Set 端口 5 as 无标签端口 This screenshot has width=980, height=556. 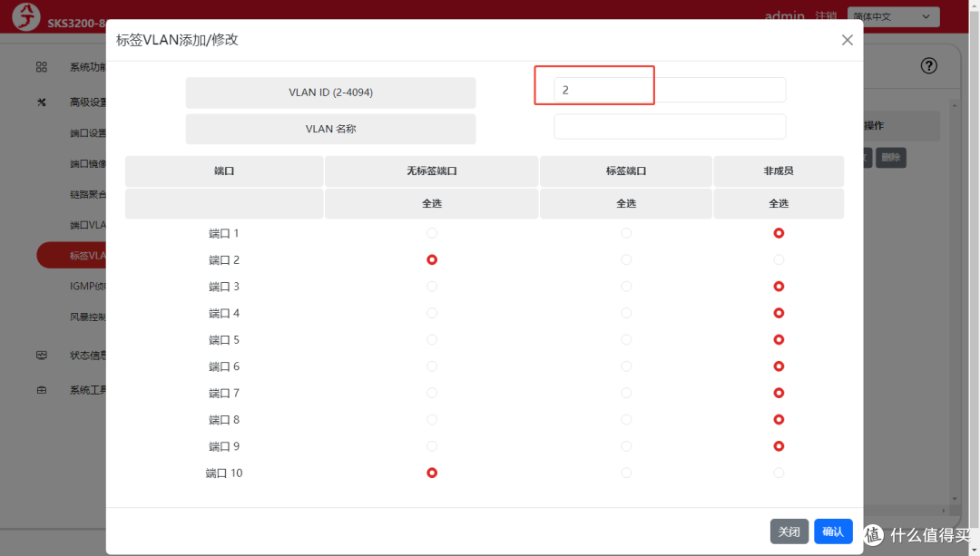point(432,340)
